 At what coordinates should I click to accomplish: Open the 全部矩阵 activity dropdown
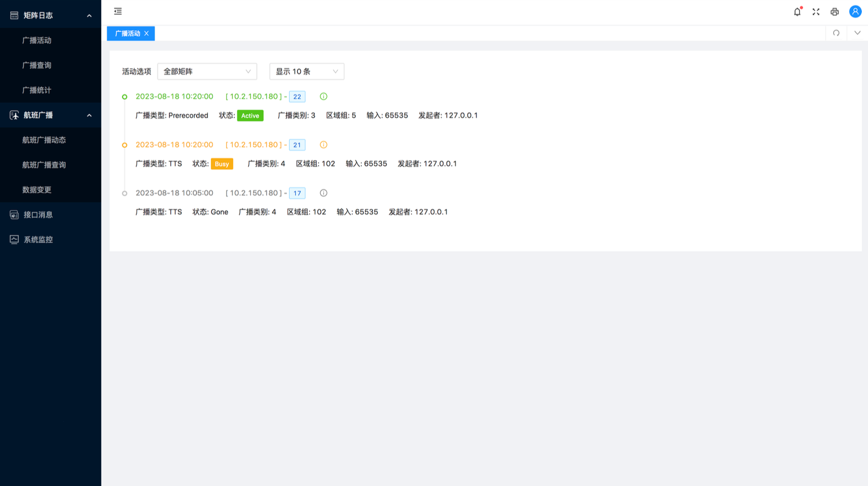pyautogui.click(x=207, y=72)
